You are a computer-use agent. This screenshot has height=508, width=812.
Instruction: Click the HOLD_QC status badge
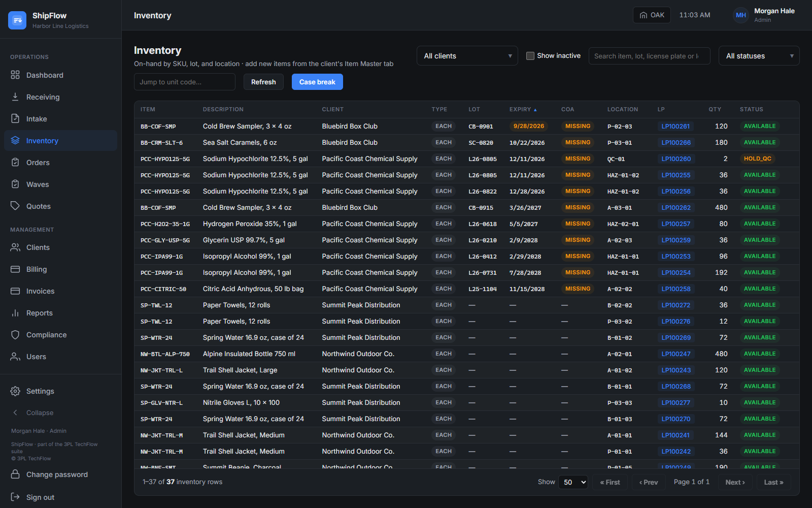pyautogui.click(x=757, y=158)
